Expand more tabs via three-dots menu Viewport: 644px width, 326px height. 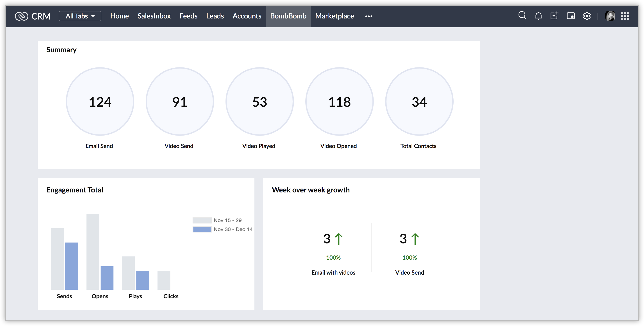click(369, 16)
